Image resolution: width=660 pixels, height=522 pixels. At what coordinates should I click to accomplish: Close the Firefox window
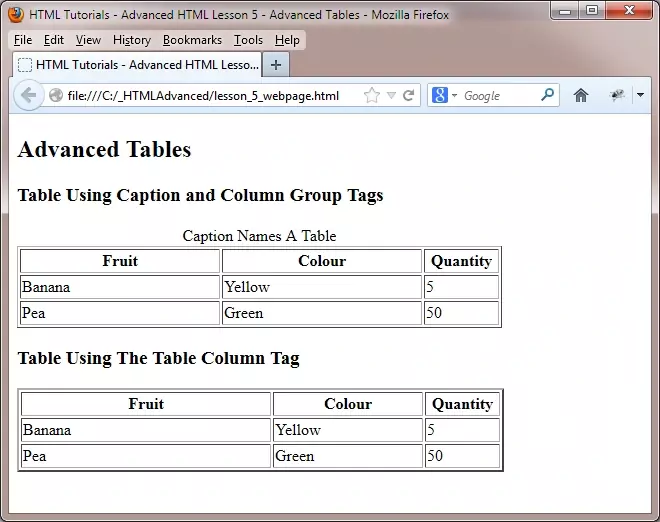click(x=629, y=11)
